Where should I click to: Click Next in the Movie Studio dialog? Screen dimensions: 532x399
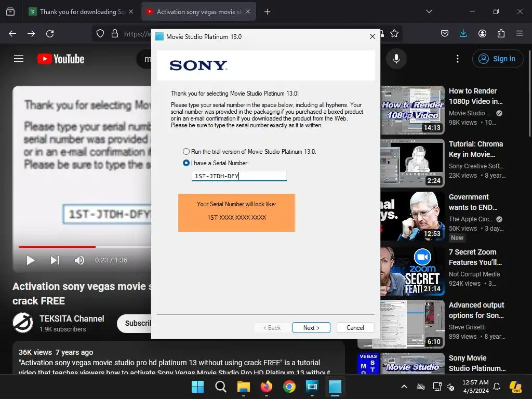311,327
